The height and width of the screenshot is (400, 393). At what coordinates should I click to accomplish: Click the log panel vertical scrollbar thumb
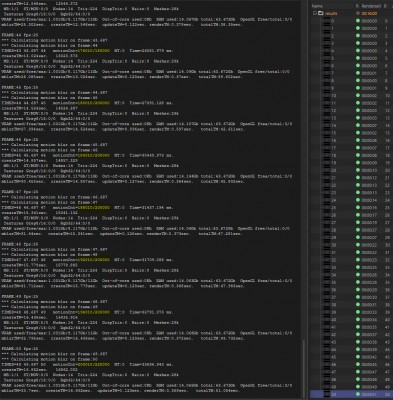[x=304, y=368]
